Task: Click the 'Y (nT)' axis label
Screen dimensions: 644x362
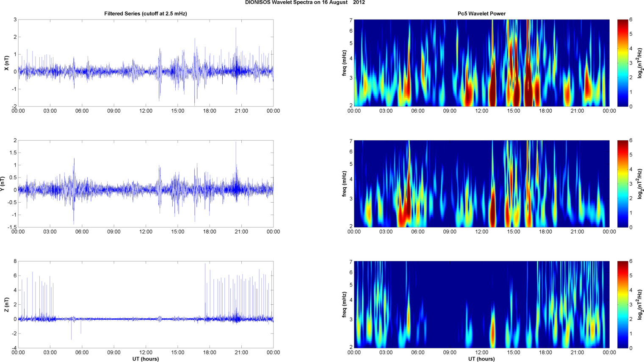Action: pyautogui.click(x=2, y=184)
